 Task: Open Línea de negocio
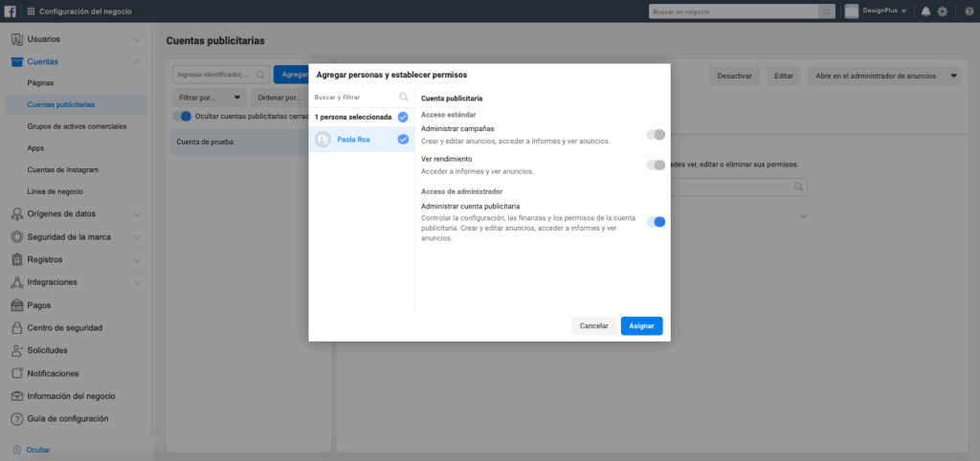[55, 192]
